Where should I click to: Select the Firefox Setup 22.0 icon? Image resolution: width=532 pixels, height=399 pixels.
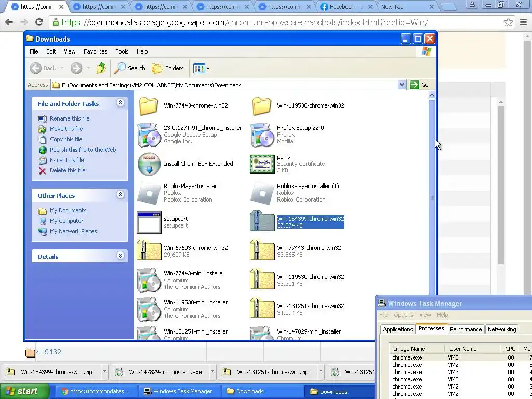262,135
